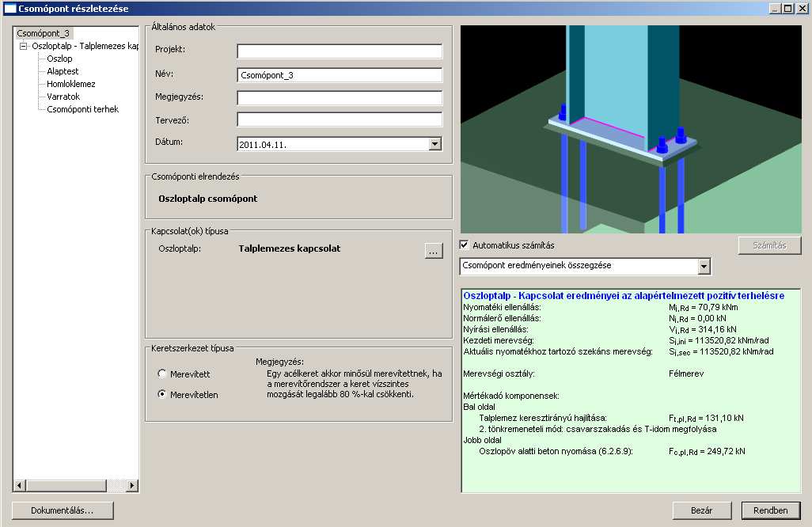The width and height of the screenshot is (812, 527).
Task: Click the Megjegyzés input field
Action: [340, 98]
